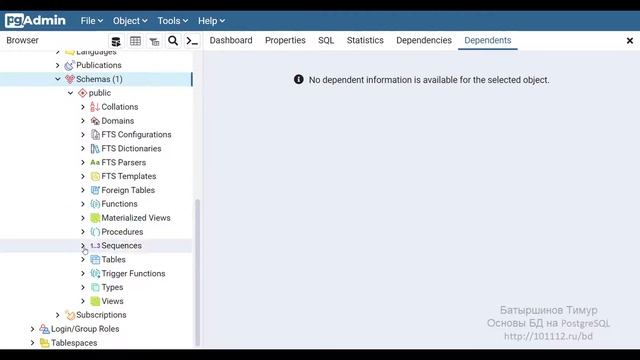The width and height of the screenshot is (640, 360).
Task: Click the Collations icon
Action: (95, 107)
